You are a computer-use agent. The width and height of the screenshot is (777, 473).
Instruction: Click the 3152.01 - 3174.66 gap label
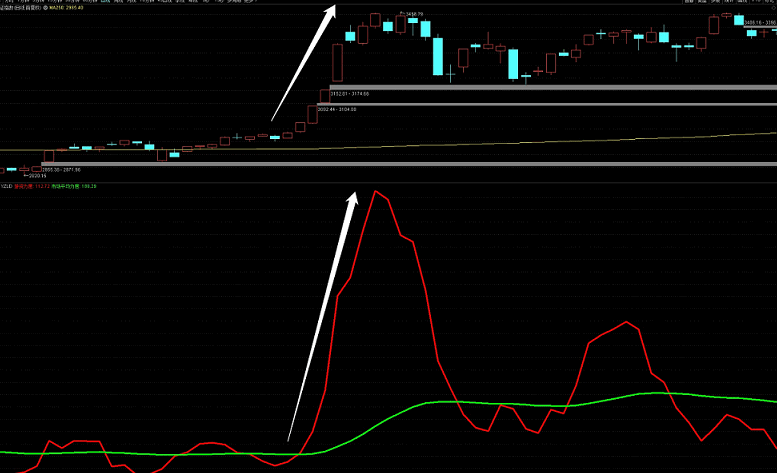pos(350,94)
